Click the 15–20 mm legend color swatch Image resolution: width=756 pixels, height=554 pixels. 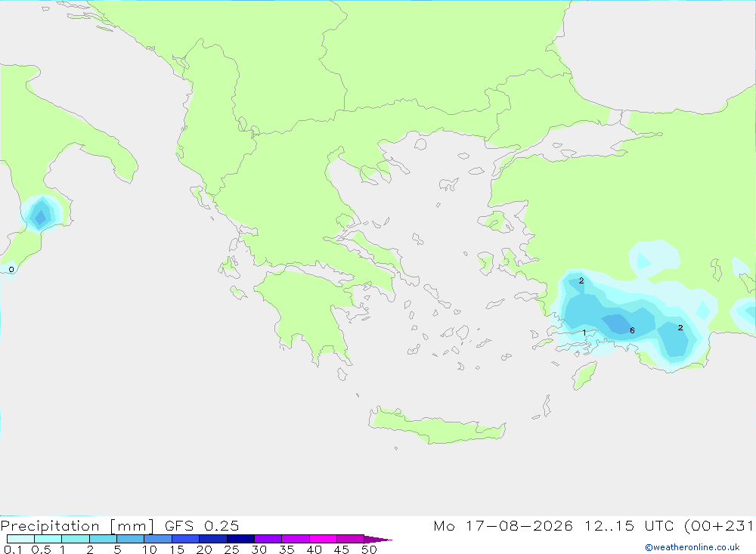coord(185,539)
